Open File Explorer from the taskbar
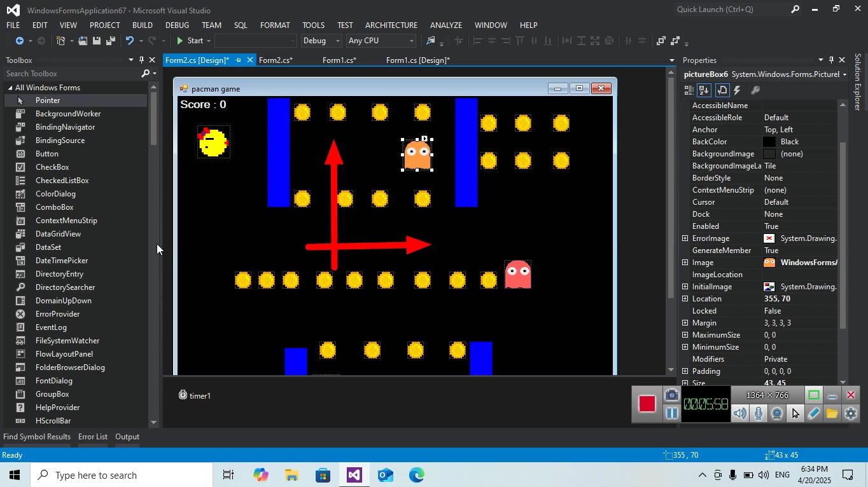 click(291, 475)
